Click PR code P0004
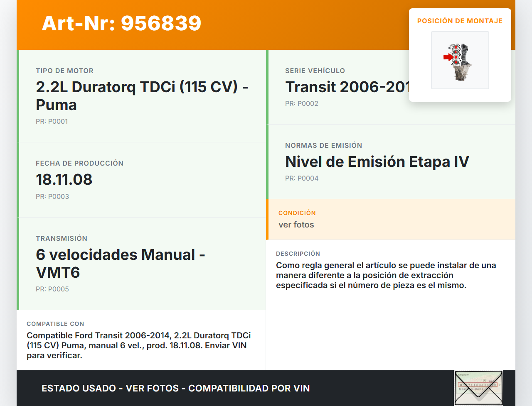 (301, 179)
